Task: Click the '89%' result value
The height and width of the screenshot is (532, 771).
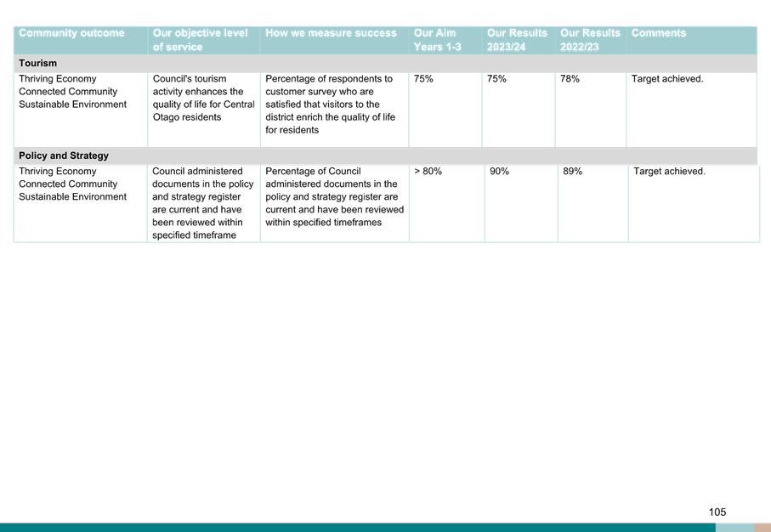Action: 572,171
